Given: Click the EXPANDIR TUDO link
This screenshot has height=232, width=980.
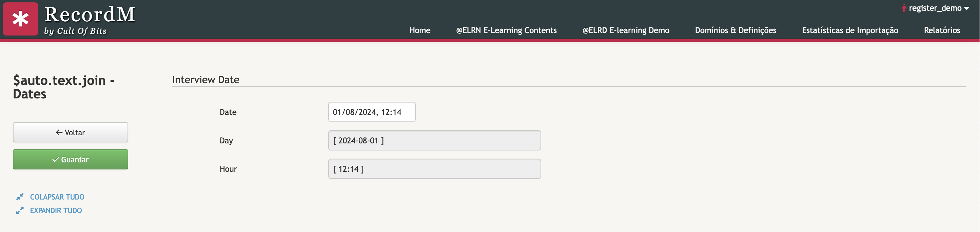Looking at the screenshot, I should [56, 210].
